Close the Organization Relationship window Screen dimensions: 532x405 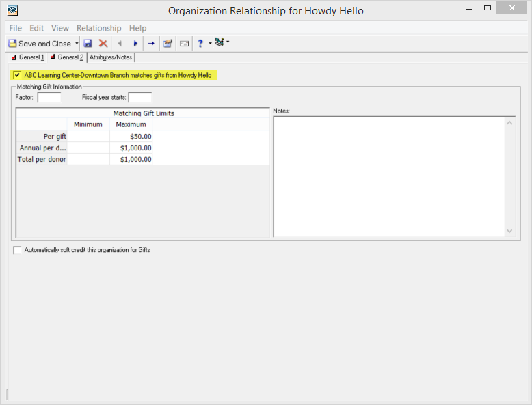512,8
